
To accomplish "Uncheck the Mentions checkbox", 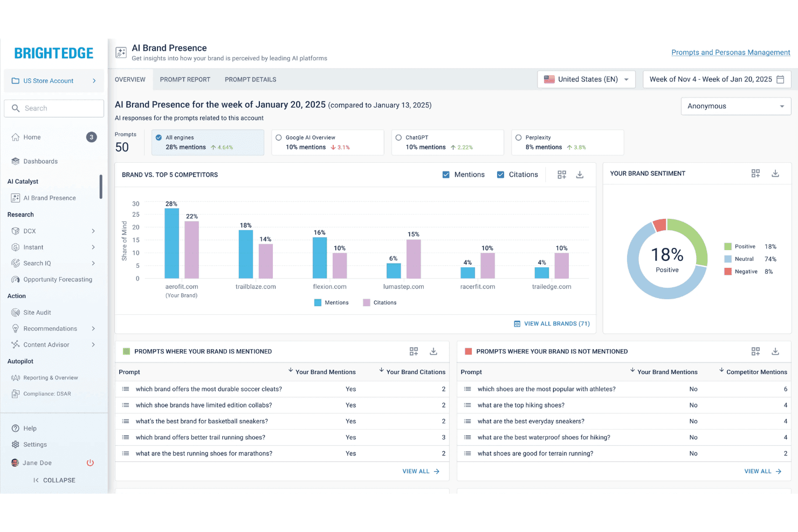I will coord(446,175).
